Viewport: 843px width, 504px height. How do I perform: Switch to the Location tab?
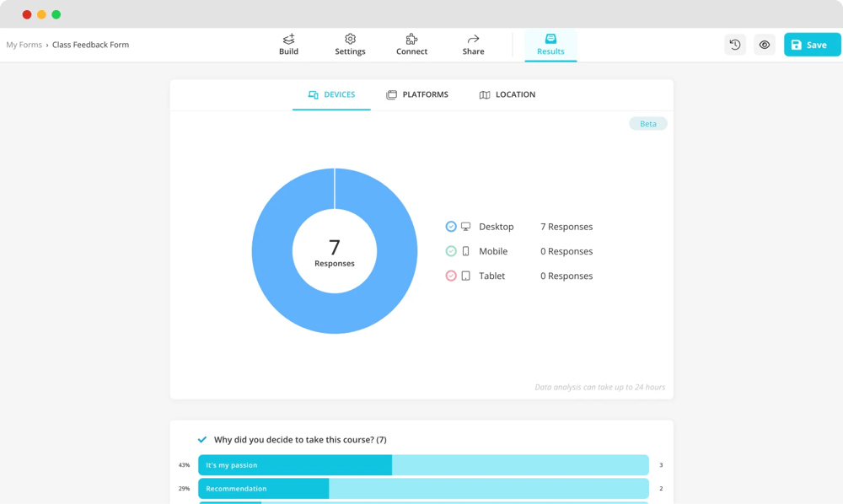pos(507,94)
